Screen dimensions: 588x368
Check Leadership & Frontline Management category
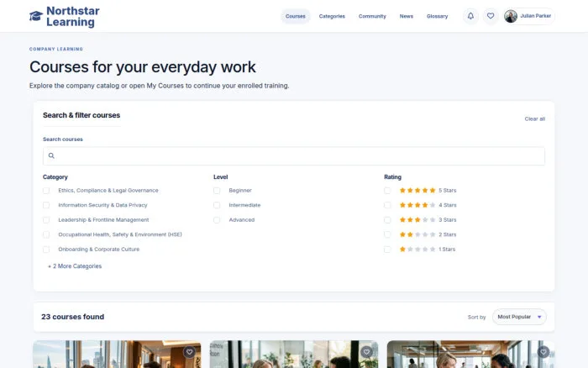tap(46, 220)
